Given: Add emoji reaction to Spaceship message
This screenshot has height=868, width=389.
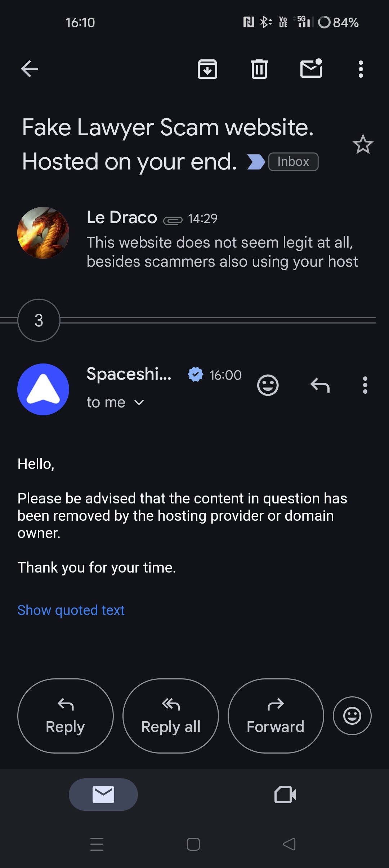Looking at the screenshot, I should (268, 385).
